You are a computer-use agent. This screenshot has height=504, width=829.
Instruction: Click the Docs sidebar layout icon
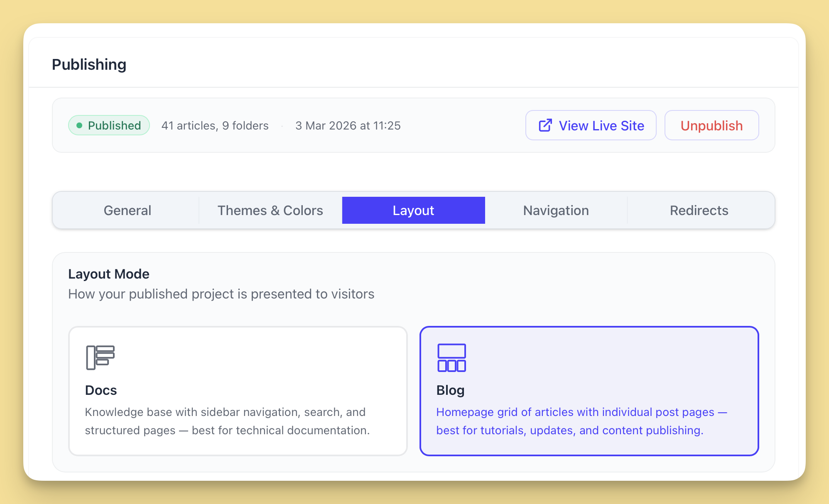pyautogui.click(x=100, y=357)
